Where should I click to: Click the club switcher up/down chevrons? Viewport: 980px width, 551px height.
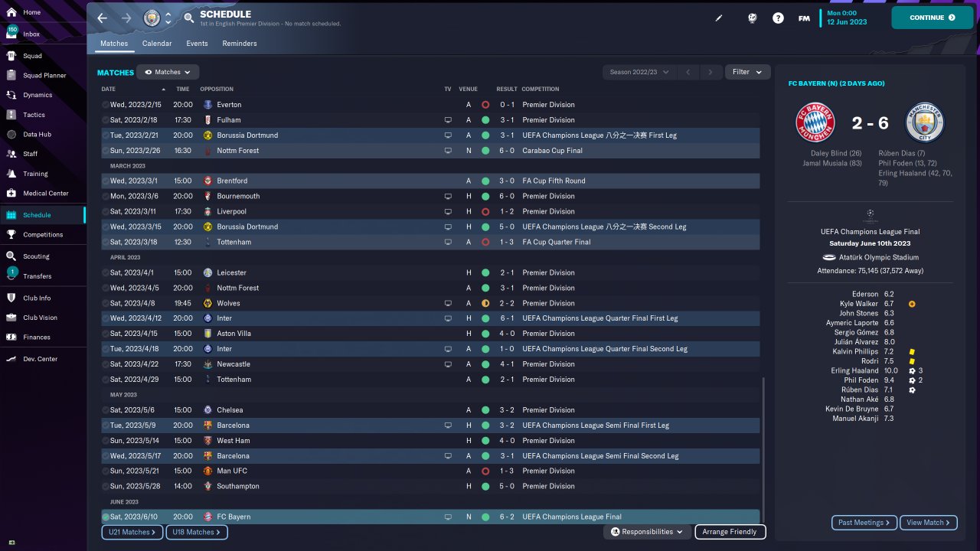168,18
